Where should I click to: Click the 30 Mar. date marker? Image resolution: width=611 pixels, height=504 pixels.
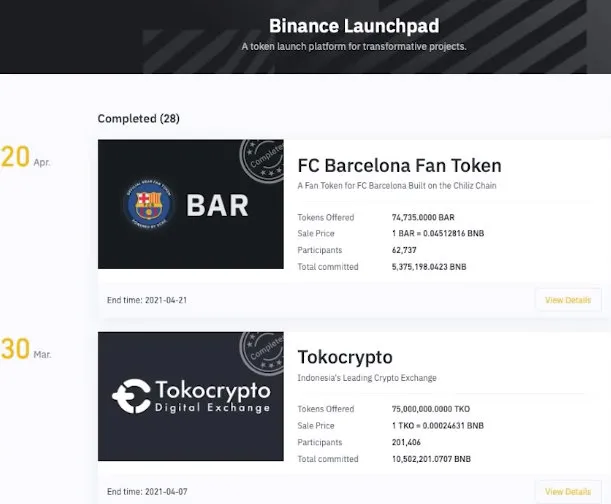pyautogui.click(x=26, y=350)
